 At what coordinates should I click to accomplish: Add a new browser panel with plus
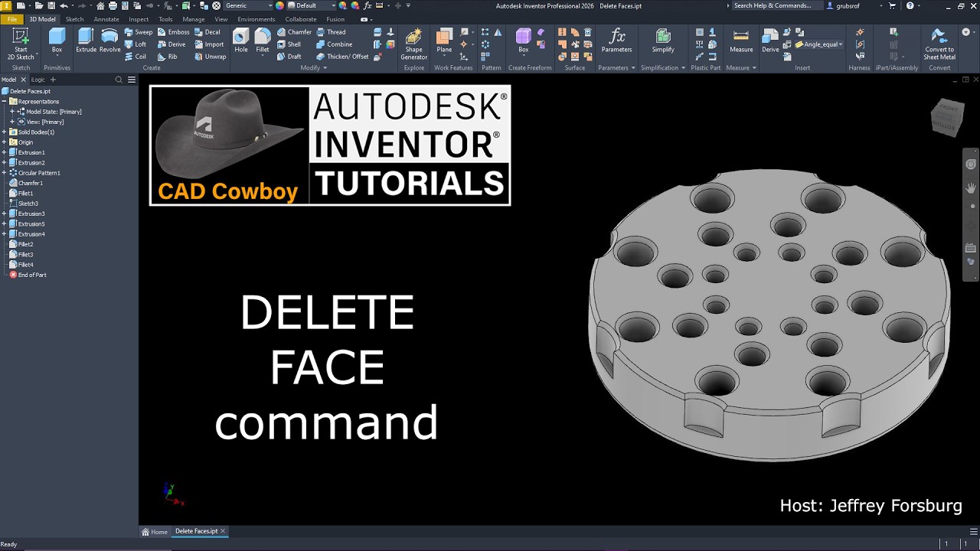(x=53, y=80)
